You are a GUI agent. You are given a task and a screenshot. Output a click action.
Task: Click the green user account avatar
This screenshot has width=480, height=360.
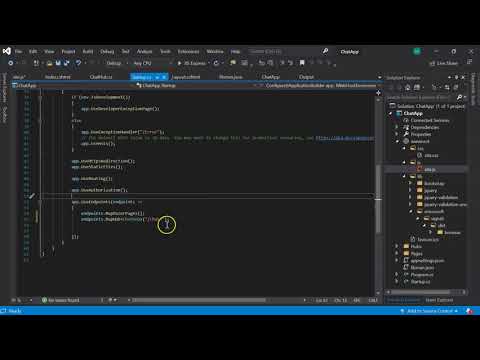[417, 51]
